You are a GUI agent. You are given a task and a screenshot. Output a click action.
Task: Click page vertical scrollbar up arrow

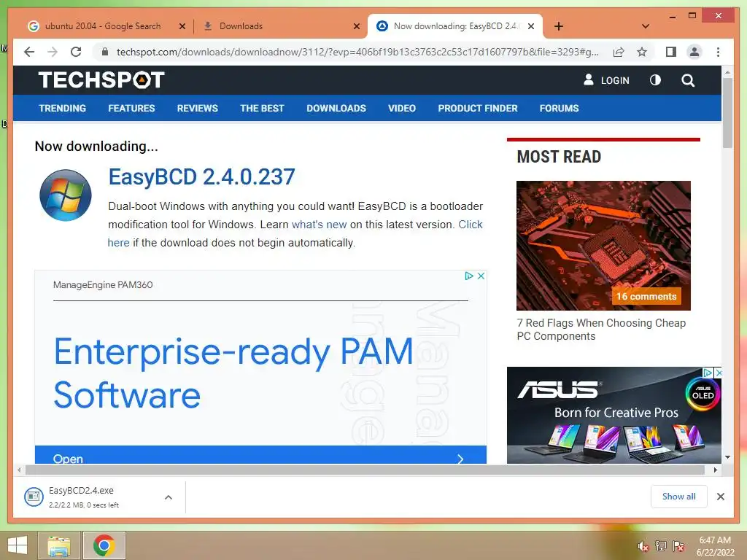coord(727,72)
